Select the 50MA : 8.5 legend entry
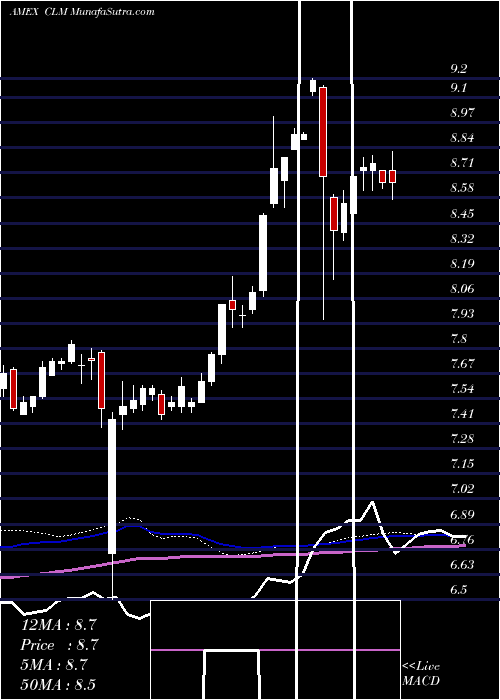This screenshot has height=700, width=500. [59, 684]
